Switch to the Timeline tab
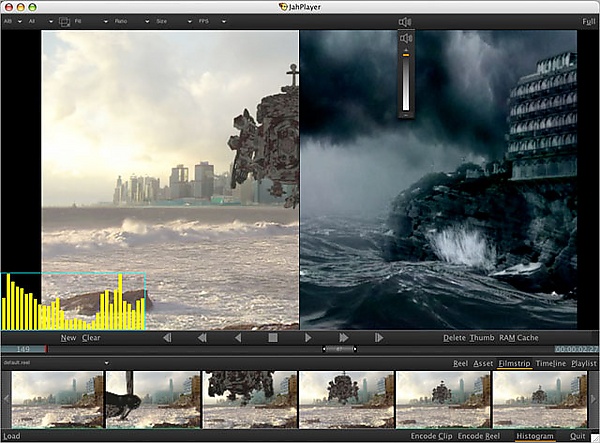This screenshot has height=443, width=600. tap(549, 363)
